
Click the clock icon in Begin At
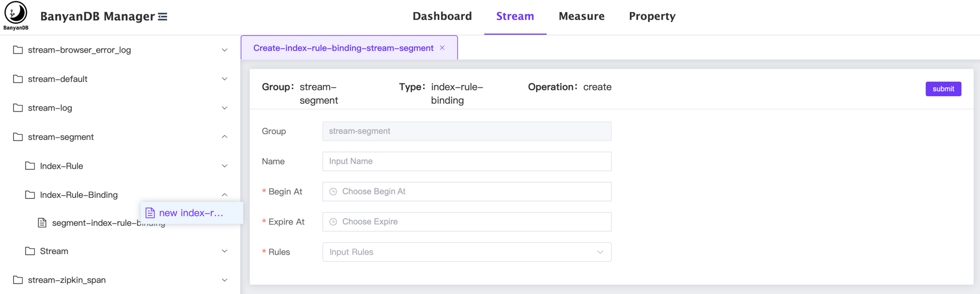click(333, 192)
